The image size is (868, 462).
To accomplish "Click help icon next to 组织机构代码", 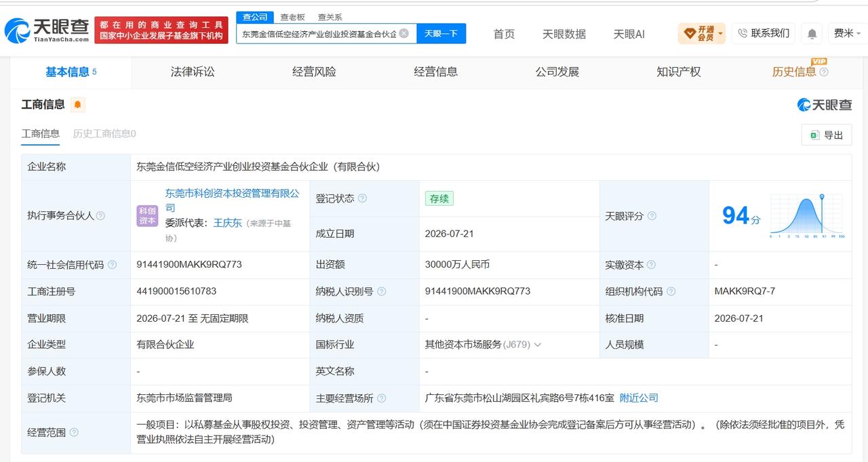I will pyautogui.click(x=671, y=291).
